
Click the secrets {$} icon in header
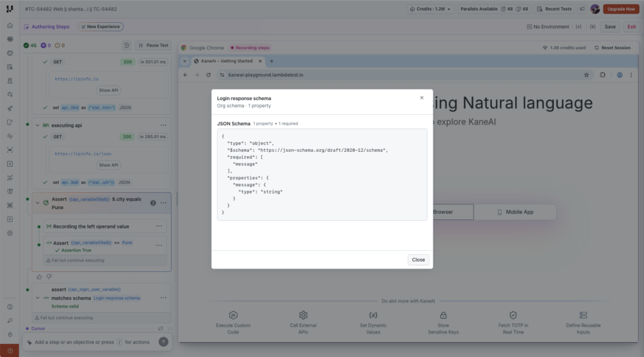(x=593, y=27)
